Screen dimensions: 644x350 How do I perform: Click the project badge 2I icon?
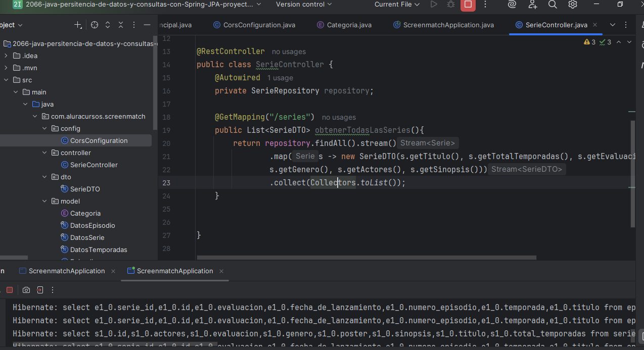pyautogui.click(x=18, y=4)
